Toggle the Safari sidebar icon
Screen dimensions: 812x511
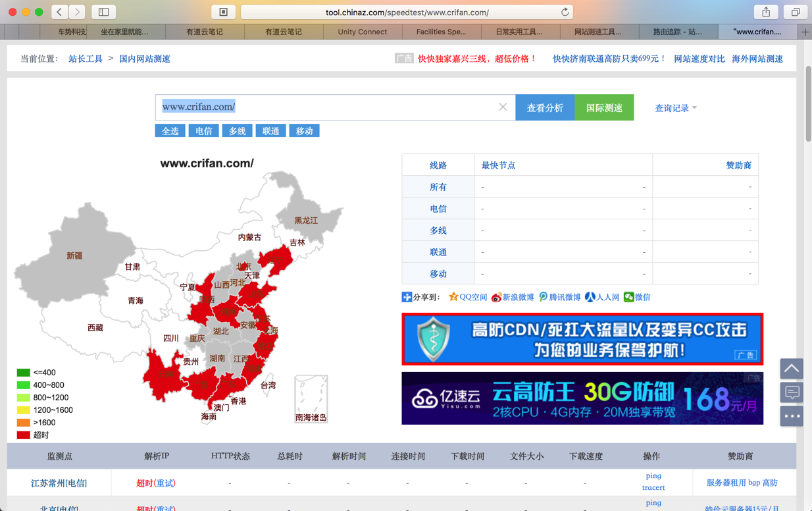[x=104, y=12]
